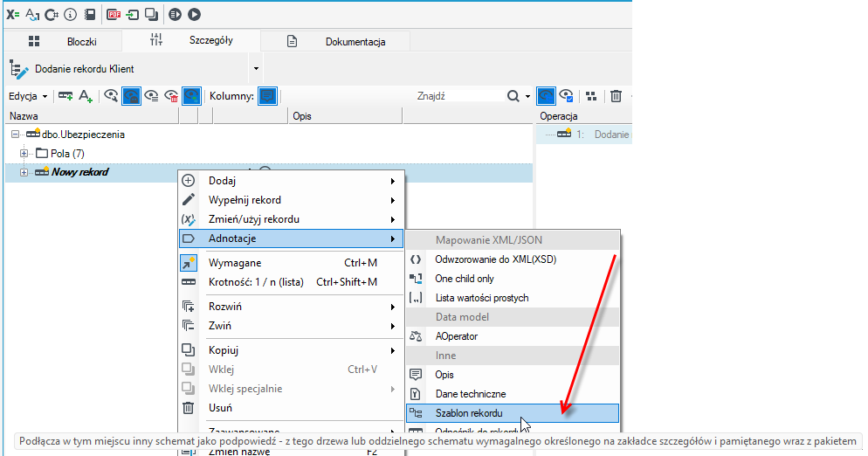
Task: Select Adnotacje in context menu
Action: tap(292, 238)
